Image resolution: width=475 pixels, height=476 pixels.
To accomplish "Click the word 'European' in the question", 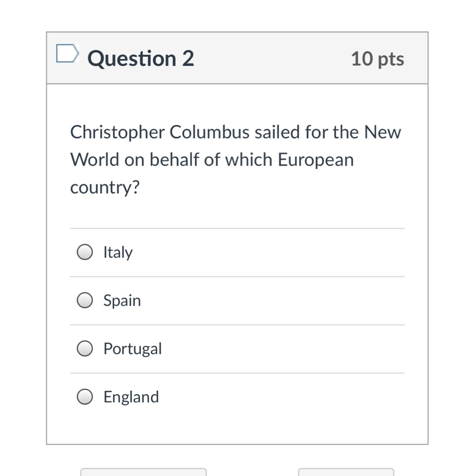I will tap(316, 160).
